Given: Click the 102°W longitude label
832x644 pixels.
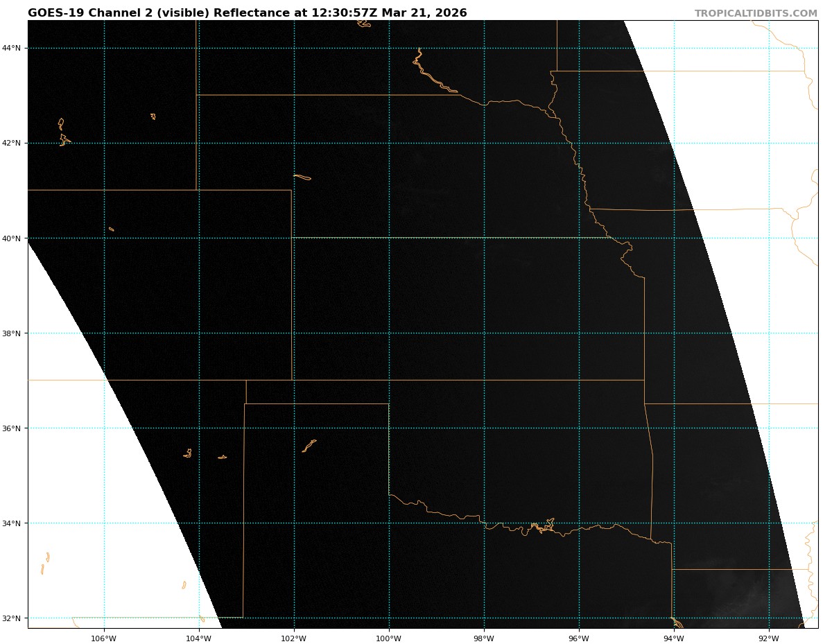Looking at the screenshot, I should (x=293, y=638).
